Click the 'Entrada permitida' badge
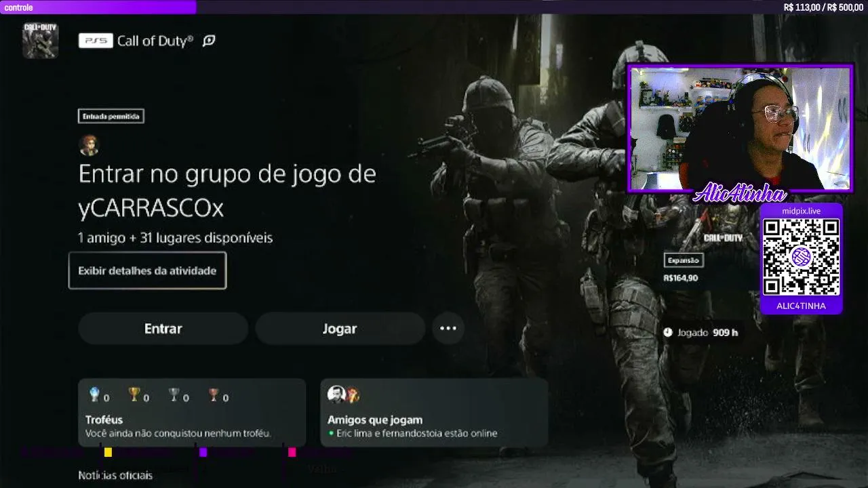 pyautogui.click(x=111, y=117)
